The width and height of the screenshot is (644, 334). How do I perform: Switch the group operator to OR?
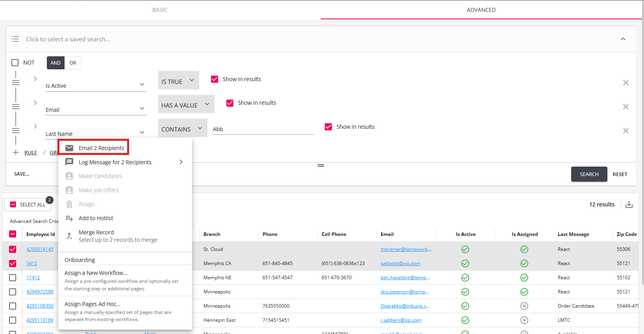pos(73,63)
